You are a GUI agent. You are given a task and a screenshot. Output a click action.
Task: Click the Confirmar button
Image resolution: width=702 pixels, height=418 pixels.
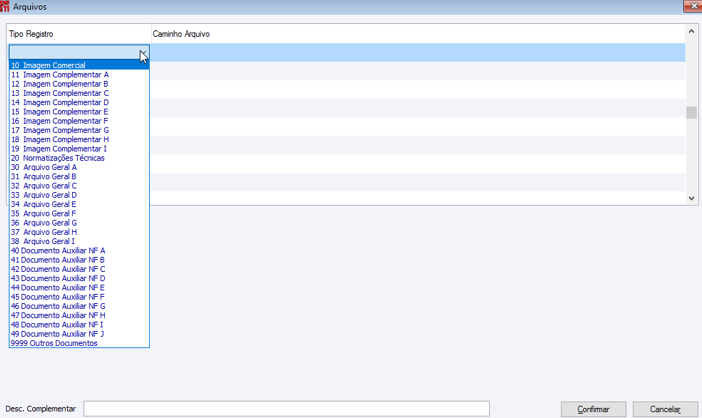click(x=593, y=409)
